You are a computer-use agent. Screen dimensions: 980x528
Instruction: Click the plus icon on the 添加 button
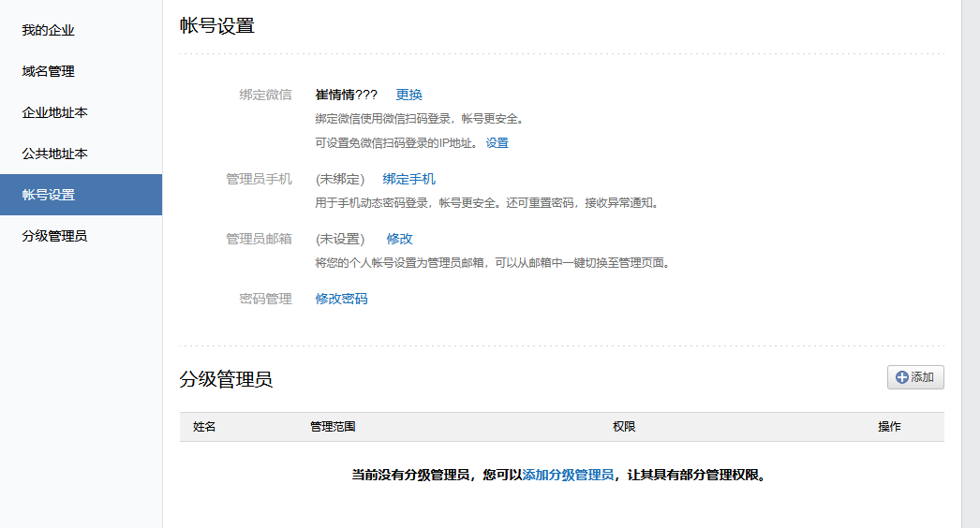(902, 377)
